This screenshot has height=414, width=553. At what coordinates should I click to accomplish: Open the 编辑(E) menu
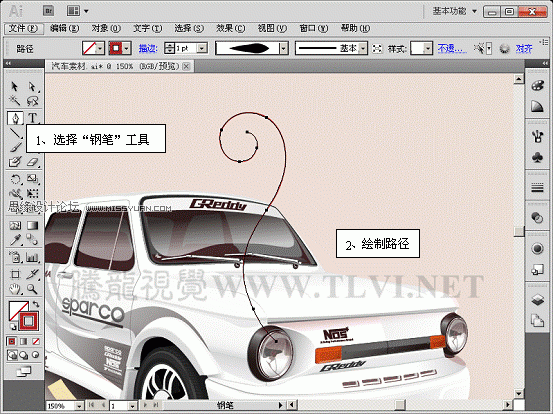click(65, 29)
